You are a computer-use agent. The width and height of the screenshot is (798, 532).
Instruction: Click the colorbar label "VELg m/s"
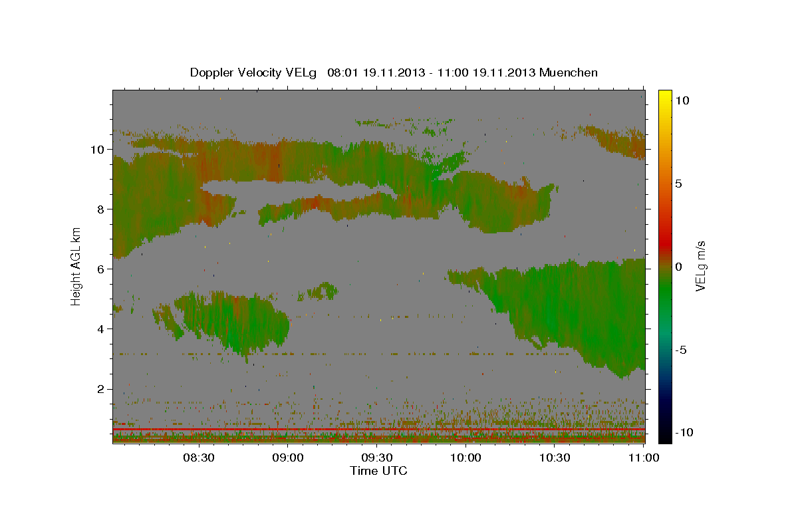tap(701, 266)
